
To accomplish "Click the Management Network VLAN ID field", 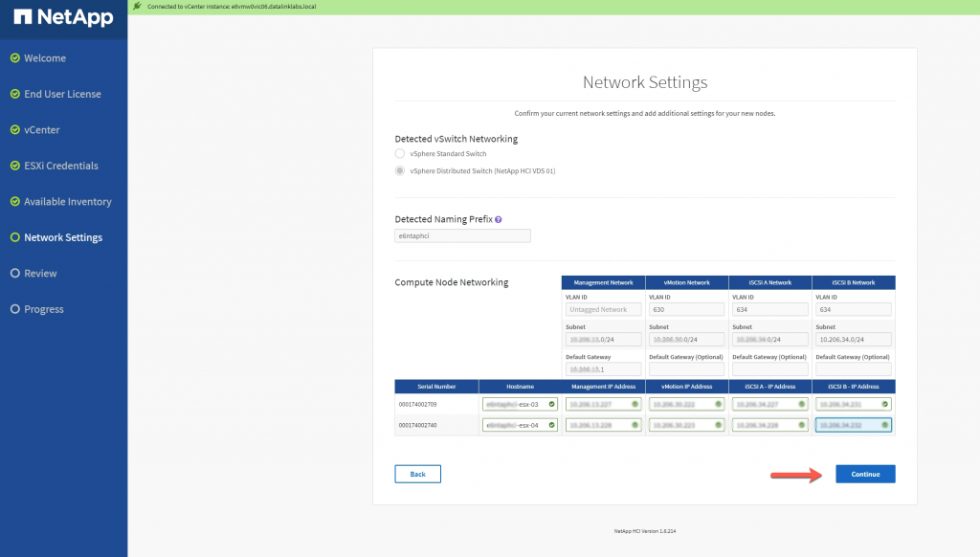I will click(603, 309).
